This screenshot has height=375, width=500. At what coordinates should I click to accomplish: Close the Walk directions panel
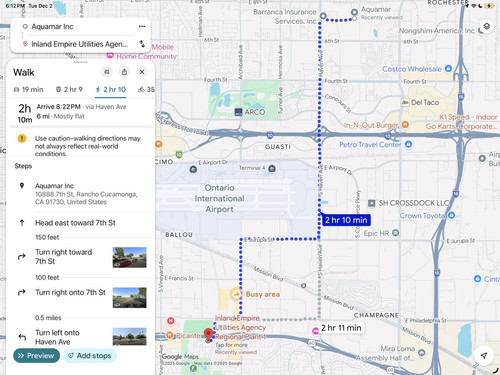142,72
